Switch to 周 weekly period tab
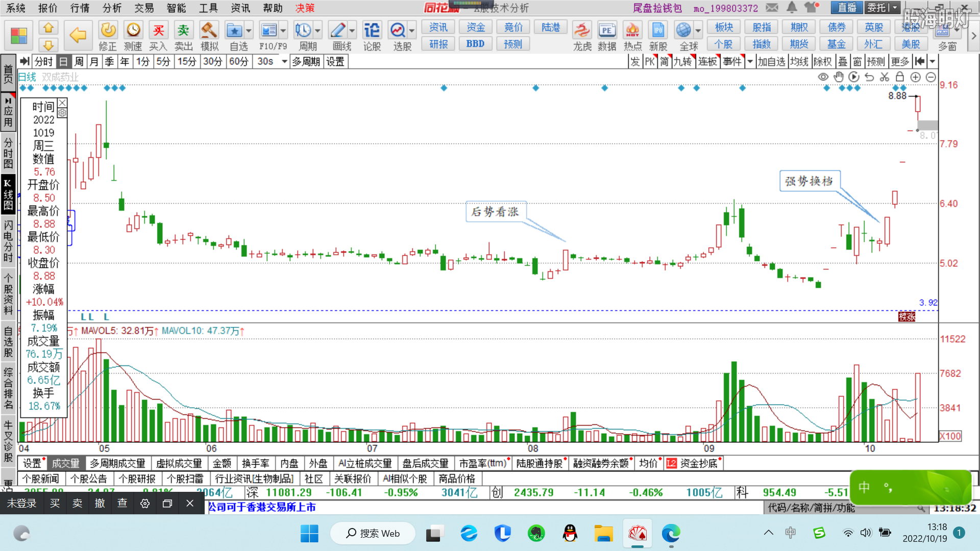 [79, 62]
